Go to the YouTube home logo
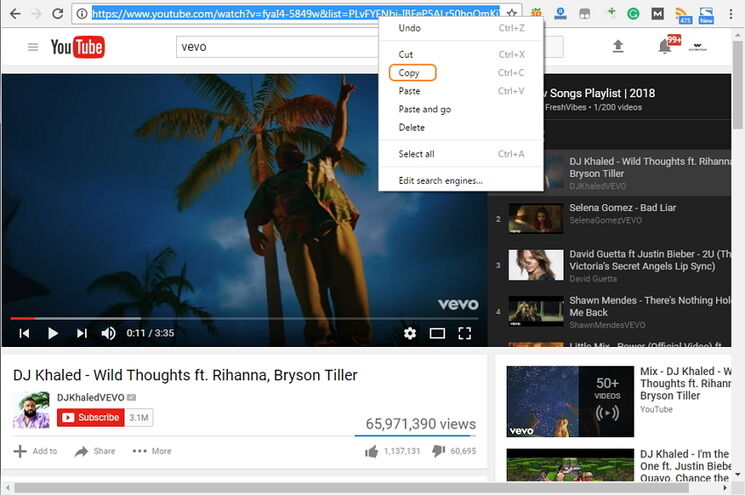Screen dimensions: 745x495 click(77, 47)
